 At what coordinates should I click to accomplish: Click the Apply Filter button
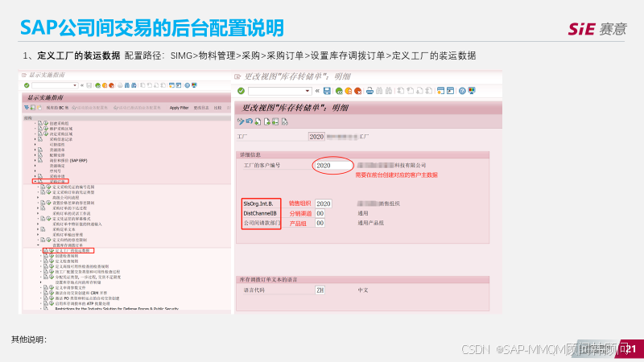tap(179, 108)
